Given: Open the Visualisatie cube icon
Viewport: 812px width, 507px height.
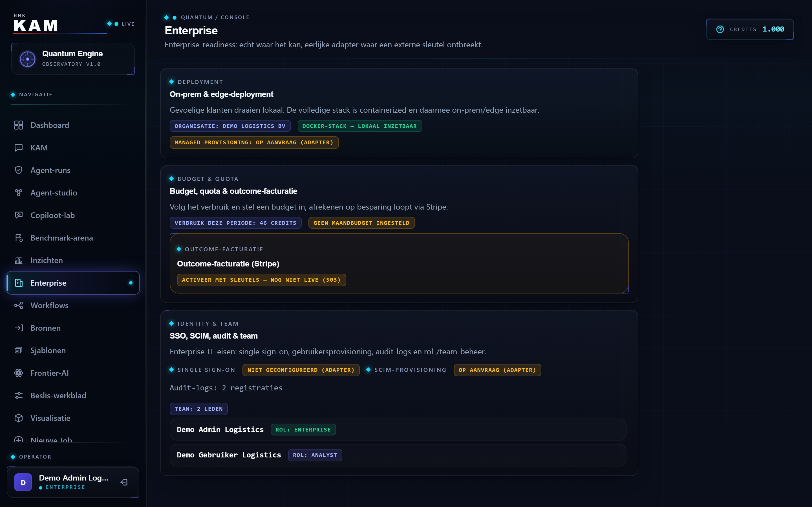Looking at the screenshot, I should (x=18, y=418).
